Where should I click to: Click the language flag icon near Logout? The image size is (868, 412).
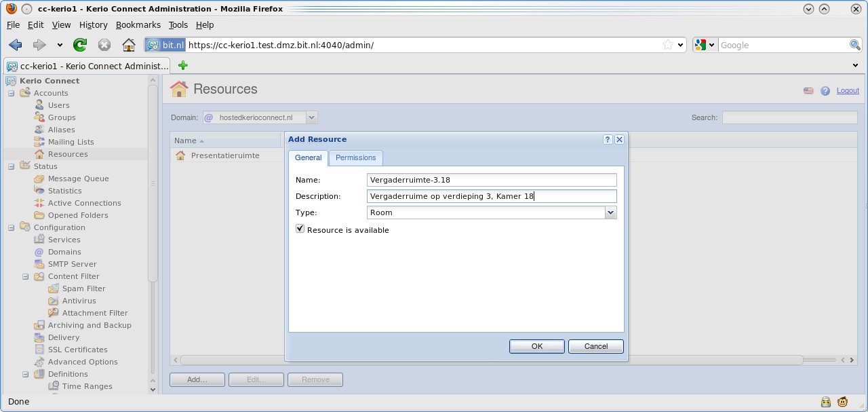808,91
